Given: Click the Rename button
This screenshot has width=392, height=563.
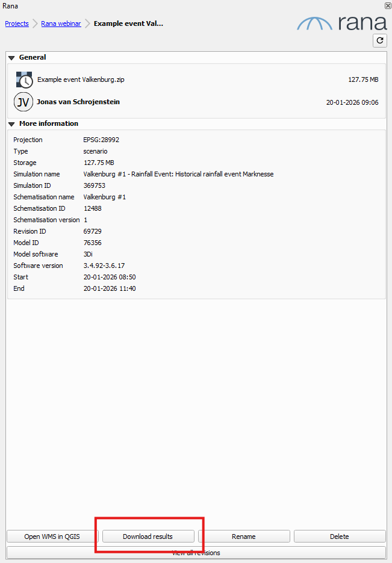Looking at the screenshot, I should coord(244,537).
